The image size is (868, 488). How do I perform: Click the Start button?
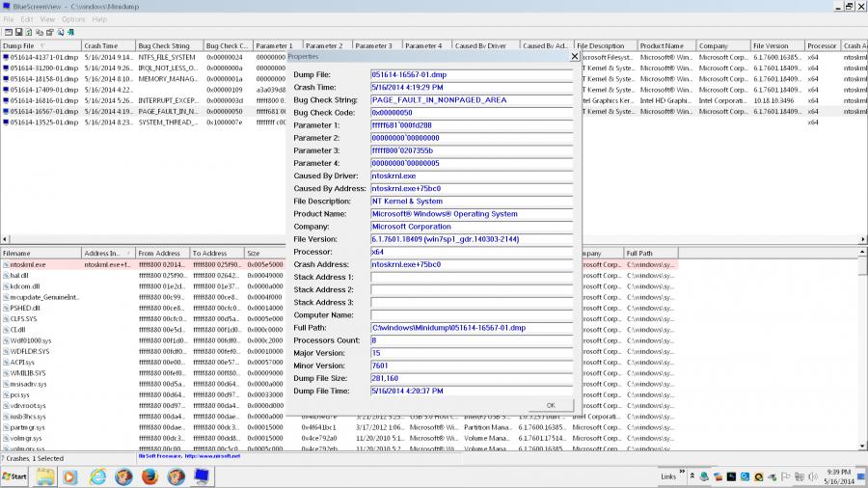tap(15, 476)
